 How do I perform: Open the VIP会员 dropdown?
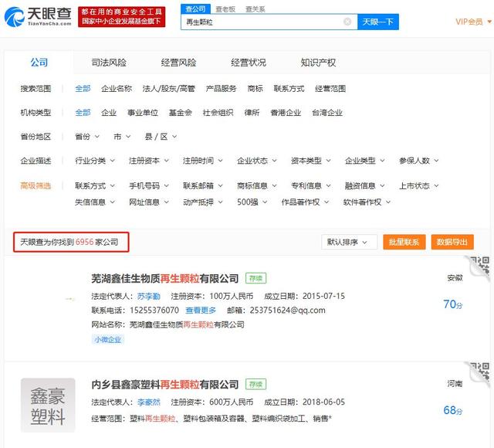[473, 22]
